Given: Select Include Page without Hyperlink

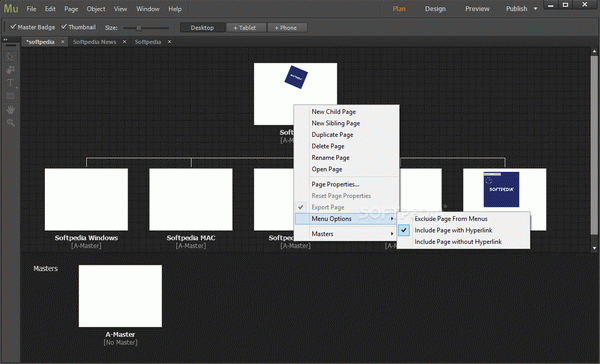Looking at the screenshot, I should pos(463,242).
